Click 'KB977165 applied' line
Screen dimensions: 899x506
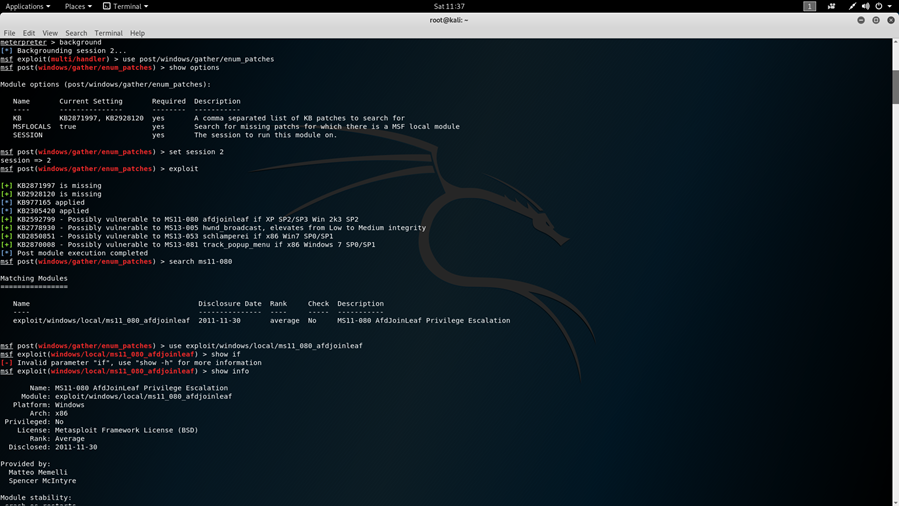click(x=42, y=202)
